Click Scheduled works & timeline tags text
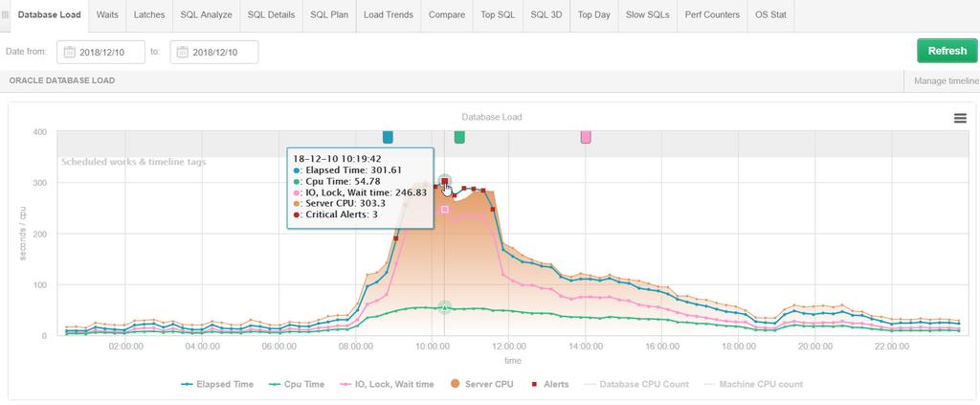The height and width of the screenshot is (405, 980). coord(134,162)
